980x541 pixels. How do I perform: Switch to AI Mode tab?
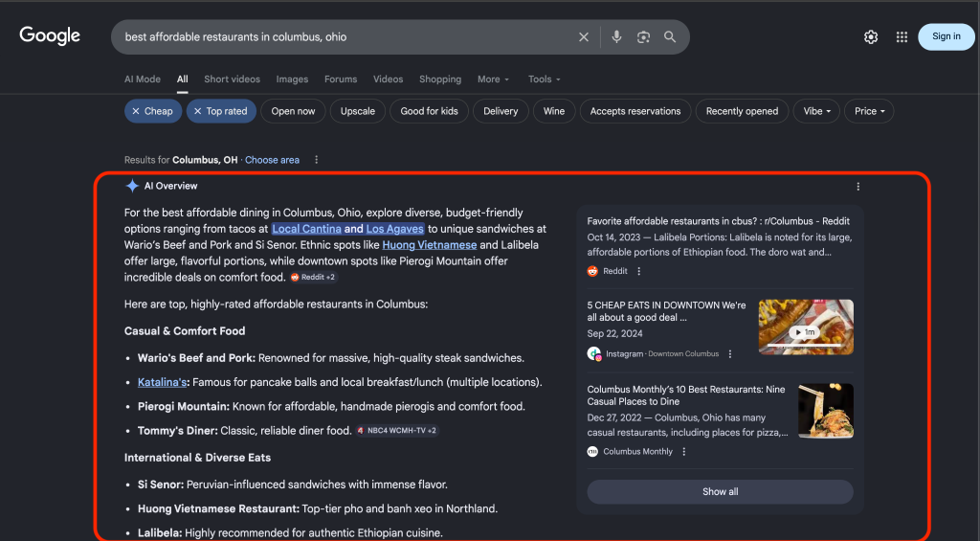(143, 79)
